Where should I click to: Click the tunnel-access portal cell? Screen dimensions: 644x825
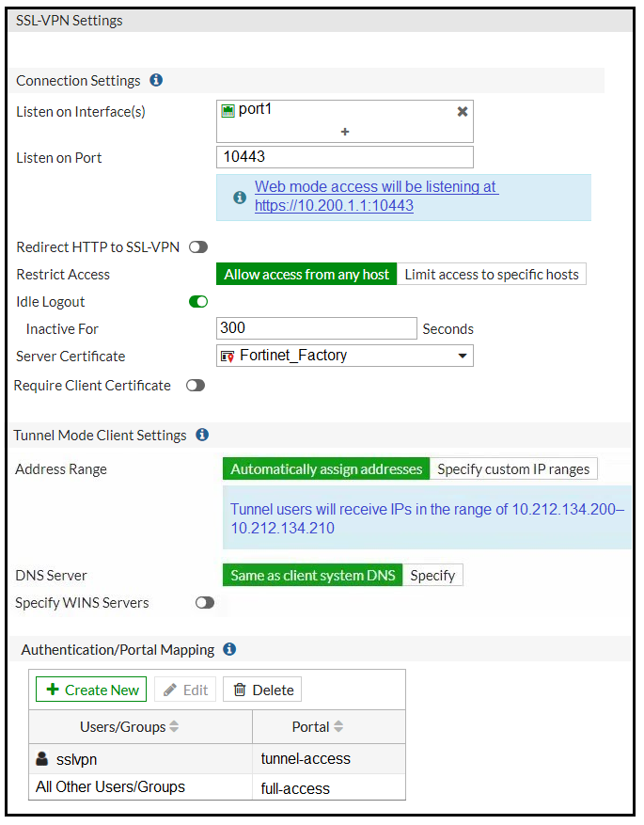pos(328,758)
